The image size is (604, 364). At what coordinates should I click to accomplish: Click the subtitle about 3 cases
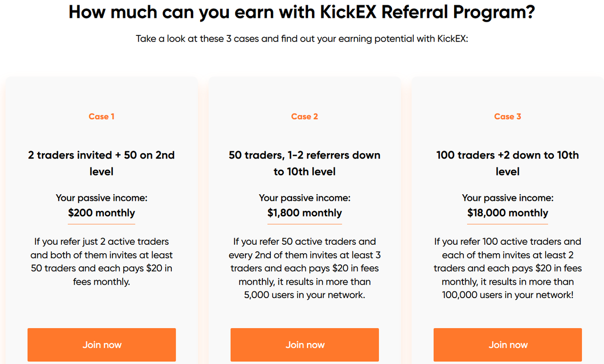(x=302, y=39)
